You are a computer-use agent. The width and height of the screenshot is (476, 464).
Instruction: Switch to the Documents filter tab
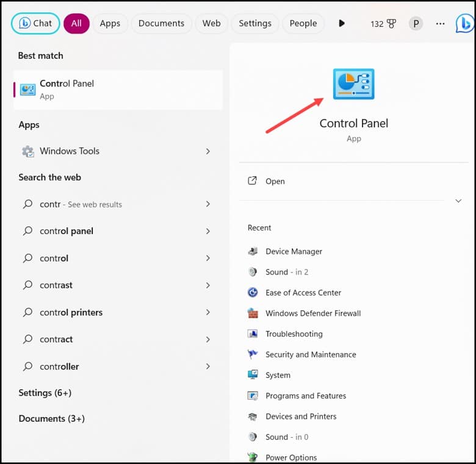click(x=161, y=23)
